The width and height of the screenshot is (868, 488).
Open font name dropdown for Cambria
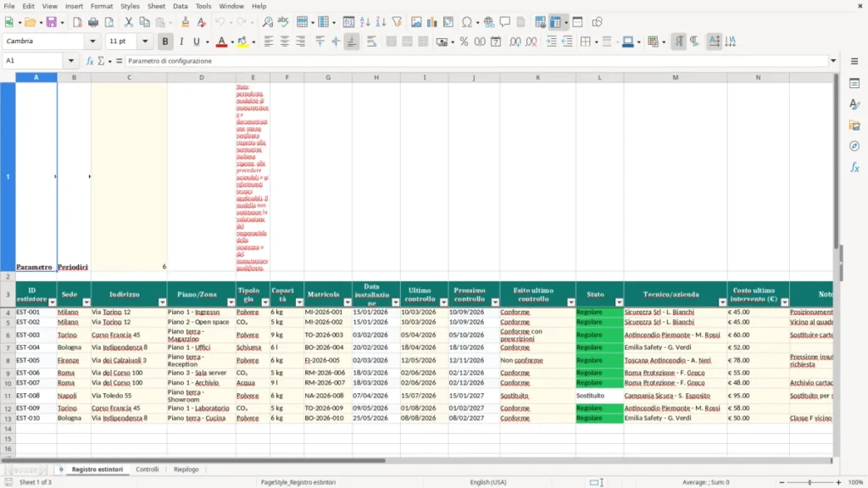click(x=92, y=41)
